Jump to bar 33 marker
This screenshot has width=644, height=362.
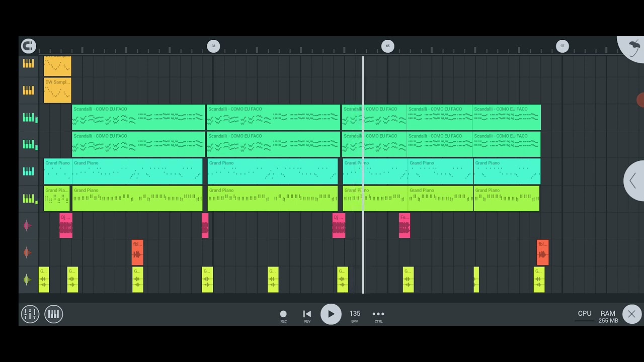point(213,46)
